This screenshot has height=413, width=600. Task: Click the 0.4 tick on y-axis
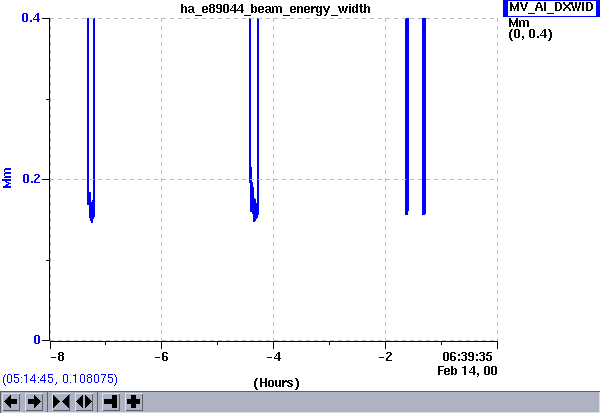coord(32,19)
